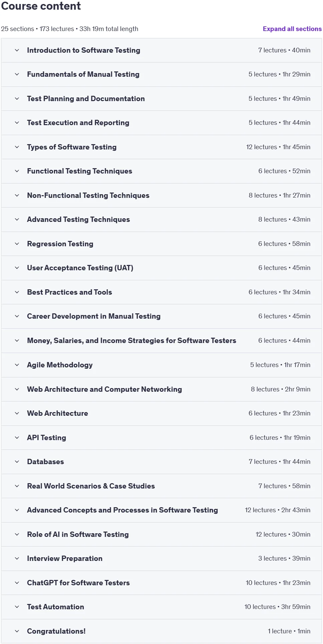Image resolution: width=323 pixels, height=644 pixels.
Task: Expand chevron for Introduction to Software Testing
Action: [x=17, y=50]
